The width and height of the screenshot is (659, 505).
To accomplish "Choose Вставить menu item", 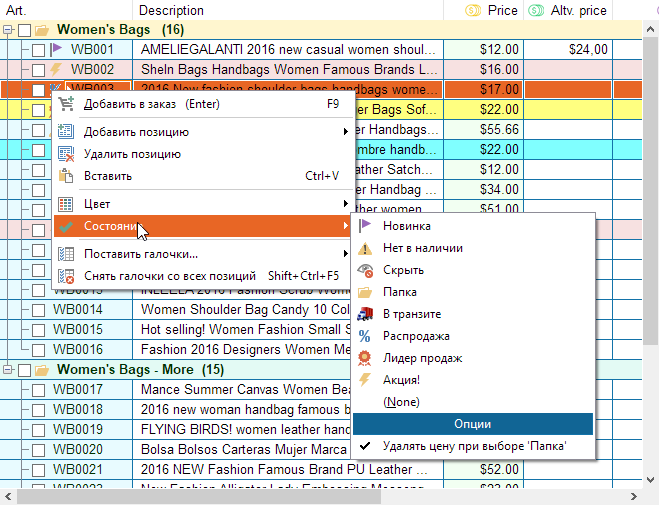I will click(201, 176).
